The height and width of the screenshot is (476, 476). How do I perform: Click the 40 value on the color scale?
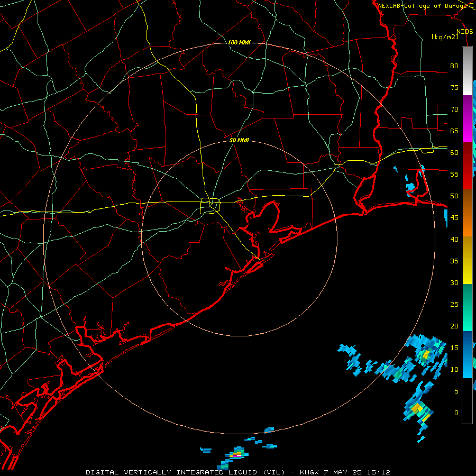click(x=454, y=239)
